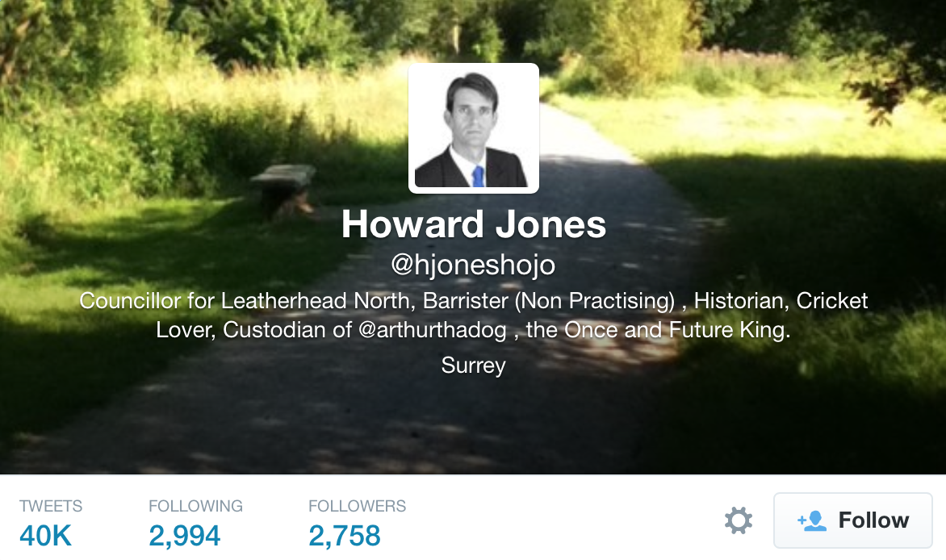This screenshot has height=560, width=946.
Task: Open the FOLLOWERS stat label
Action: tap(357, 506)
